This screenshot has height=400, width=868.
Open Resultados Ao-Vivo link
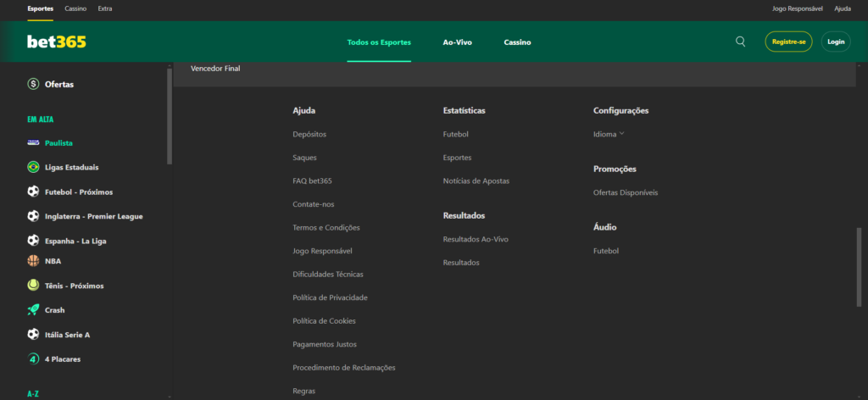[476, 239]
